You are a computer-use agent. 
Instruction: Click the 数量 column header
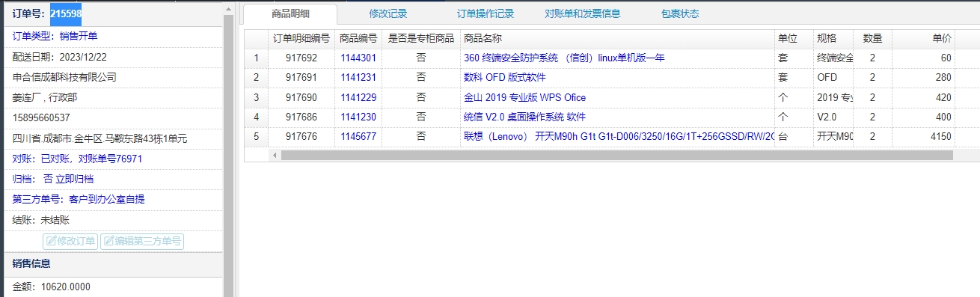(872, 38)
